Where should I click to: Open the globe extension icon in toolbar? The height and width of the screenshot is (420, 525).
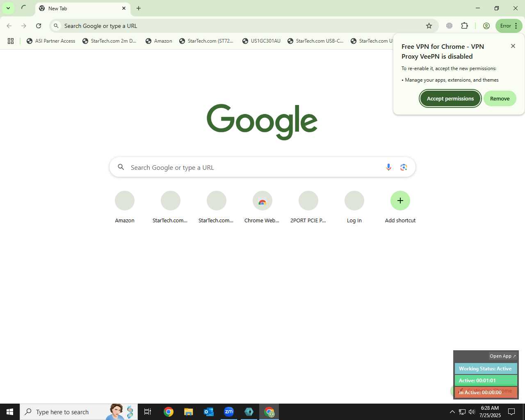(x=450, y=26)
